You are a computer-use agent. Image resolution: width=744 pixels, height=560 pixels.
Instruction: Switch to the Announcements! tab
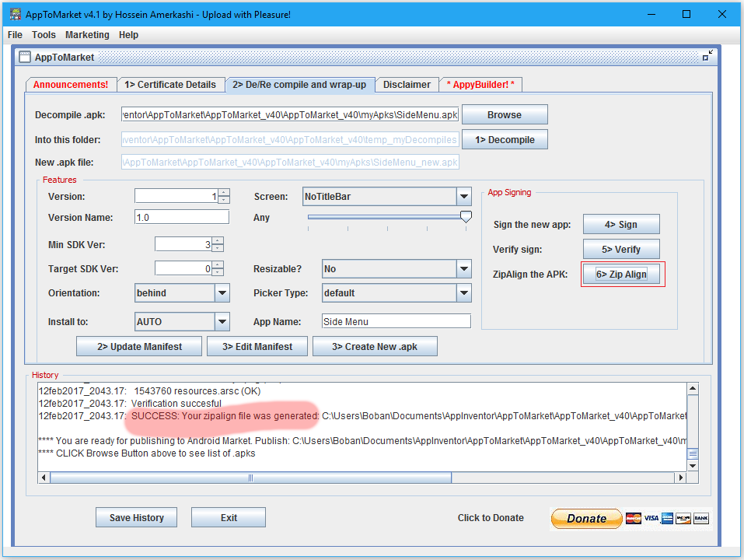[x=71, y=85]
